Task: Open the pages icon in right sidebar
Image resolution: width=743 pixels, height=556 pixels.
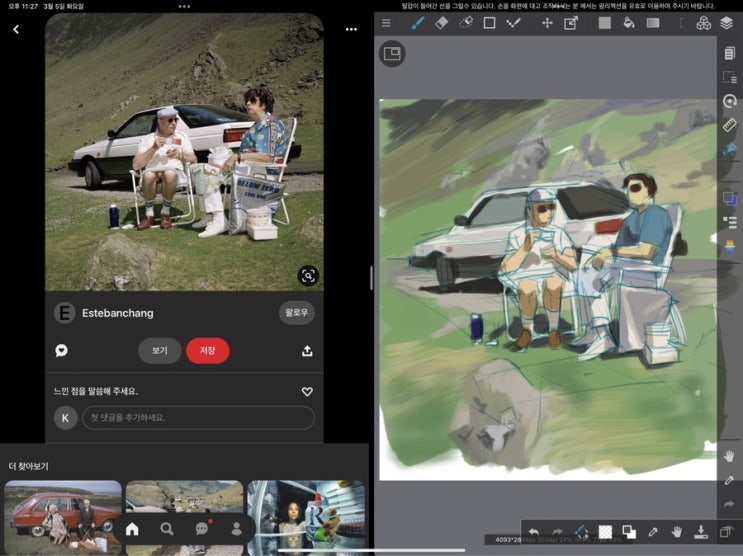Action: 730,53
